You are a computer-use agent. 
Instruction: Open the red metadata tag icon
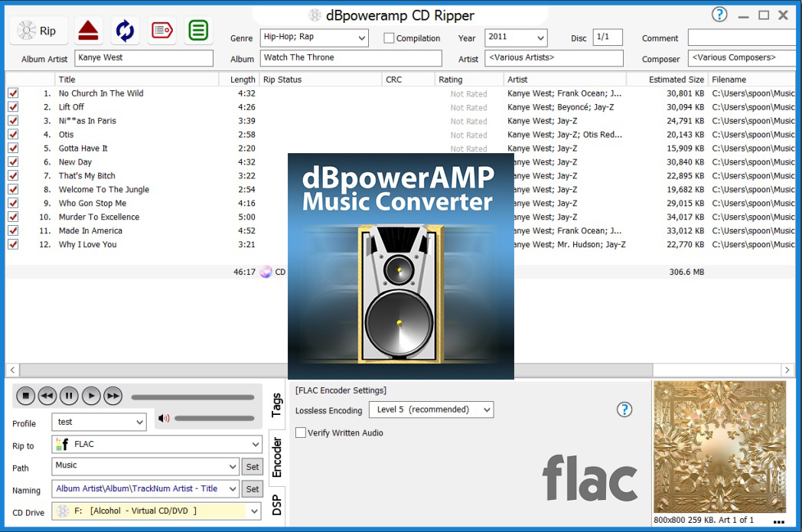coord(162,31)
